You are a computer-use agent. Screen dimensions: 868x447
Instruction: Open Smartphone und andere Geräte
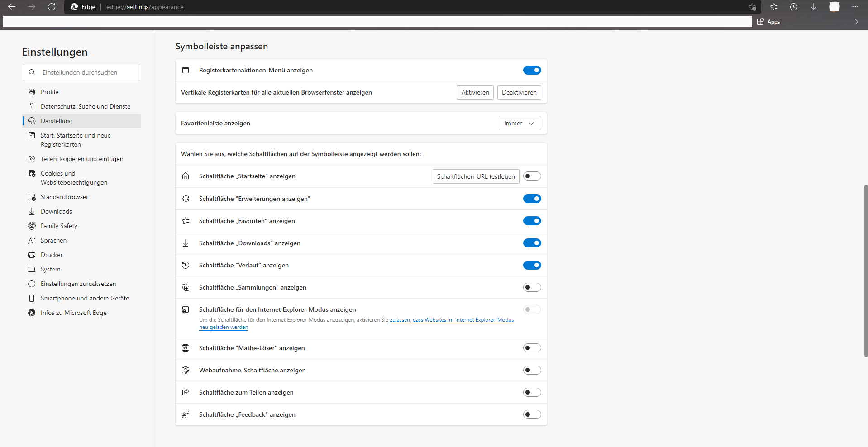(x=81, y=298)
